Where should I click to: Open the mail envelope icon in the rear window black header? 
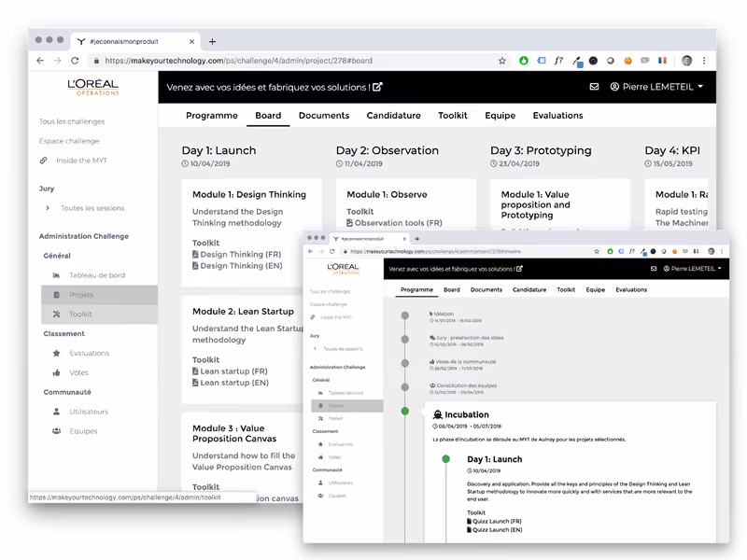594,87
